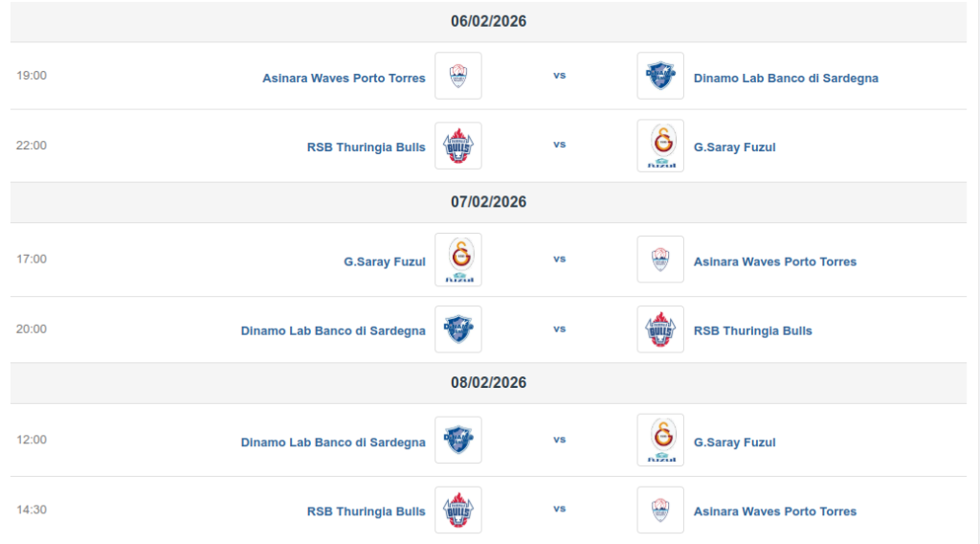This screenshot has height=544, width=980.
Task: Click Asinara Waves logo in 17:00 match
Action: 660,260
